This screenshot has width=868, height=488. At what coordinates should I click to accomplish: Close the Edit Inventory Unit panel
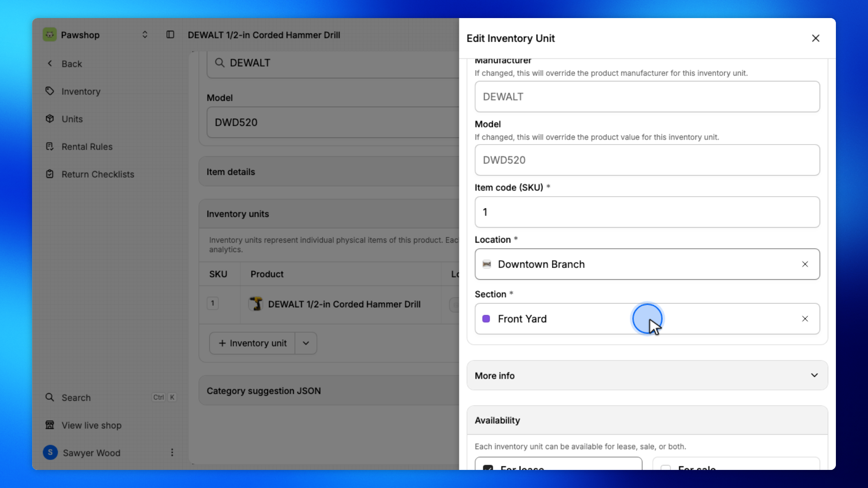tap(816, 38)
